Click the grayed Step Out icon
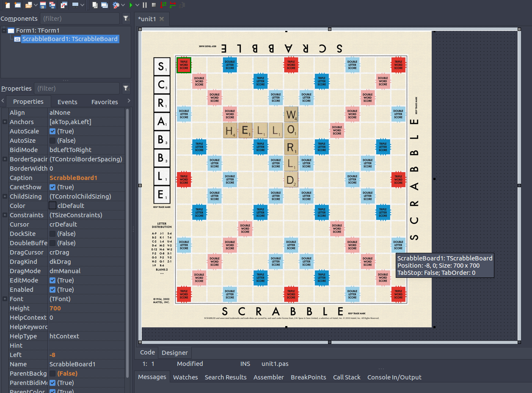 (x=182, y=5)
